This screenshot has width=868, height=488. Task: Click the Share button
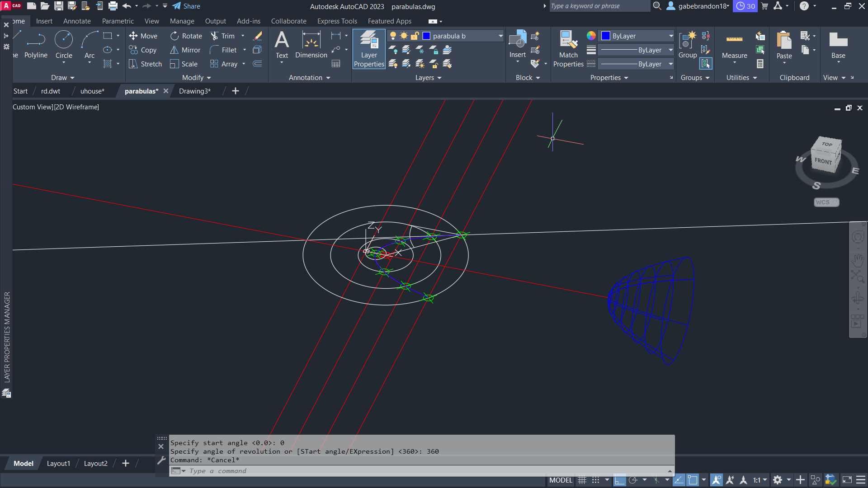tap(186, 6)
